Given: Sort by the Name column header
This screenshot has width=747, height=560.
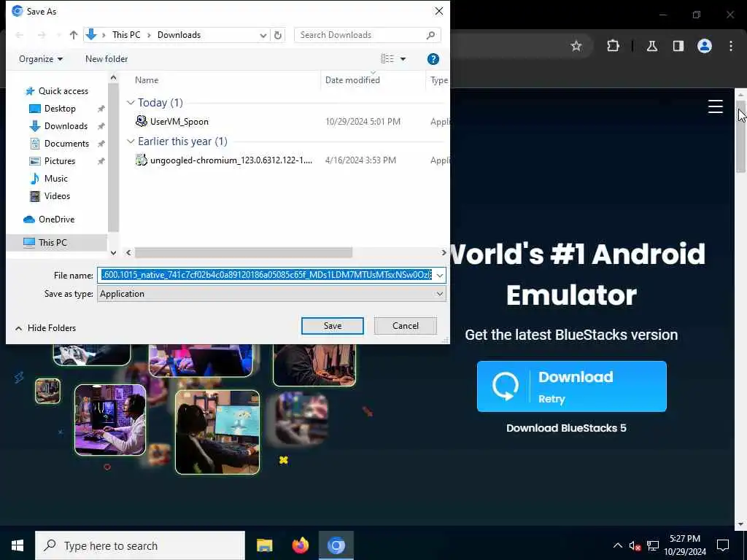Looking at the screenshot, I should coord(146,80).
